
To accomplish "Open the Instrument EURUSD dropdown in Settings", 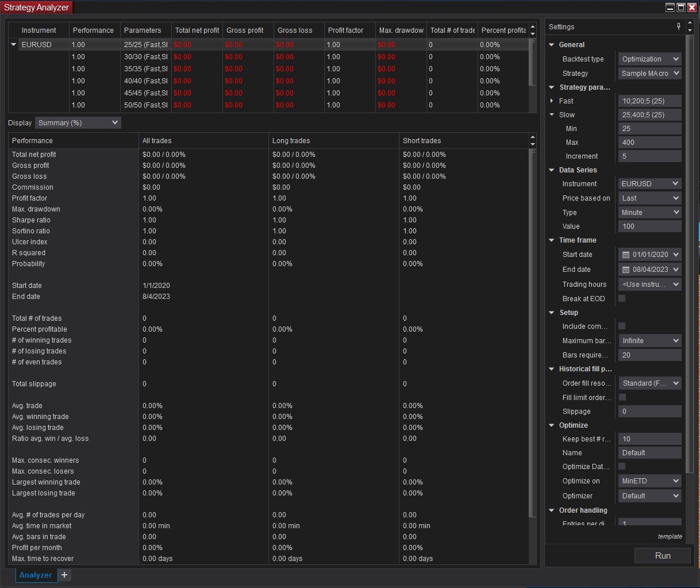I will 650,184.
